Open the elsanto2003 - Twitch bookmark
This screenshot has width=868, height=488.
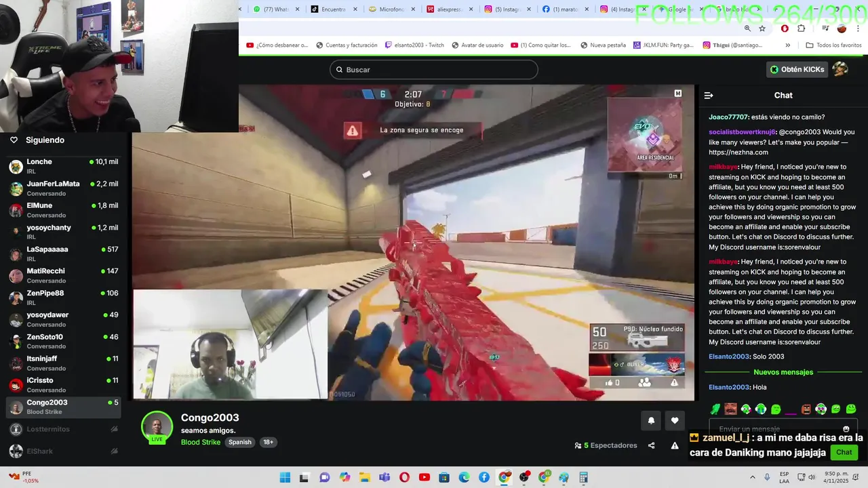414,45
